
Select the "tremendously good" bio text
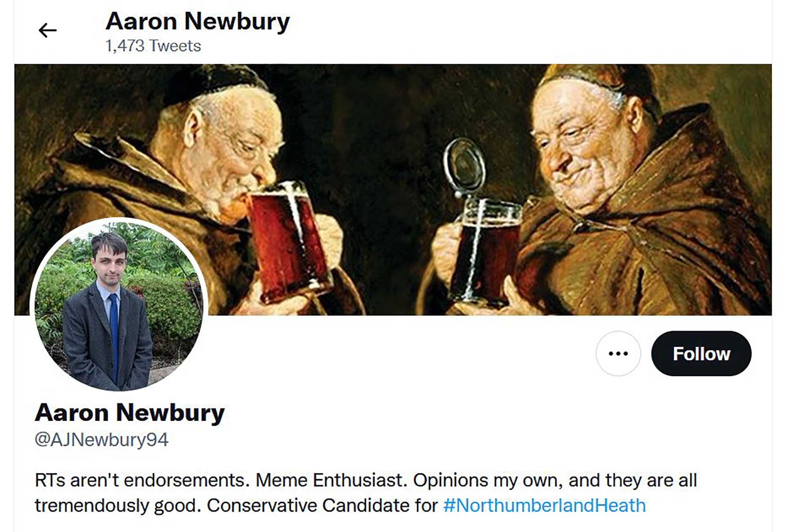pyautogui.click(x=118, y=506)
